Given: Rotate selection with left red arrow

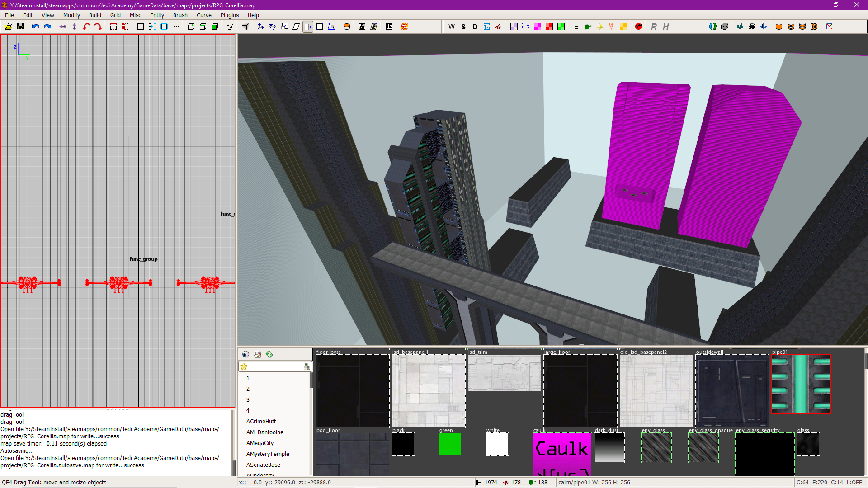Looking at the screenshot, I should [86, 27].
